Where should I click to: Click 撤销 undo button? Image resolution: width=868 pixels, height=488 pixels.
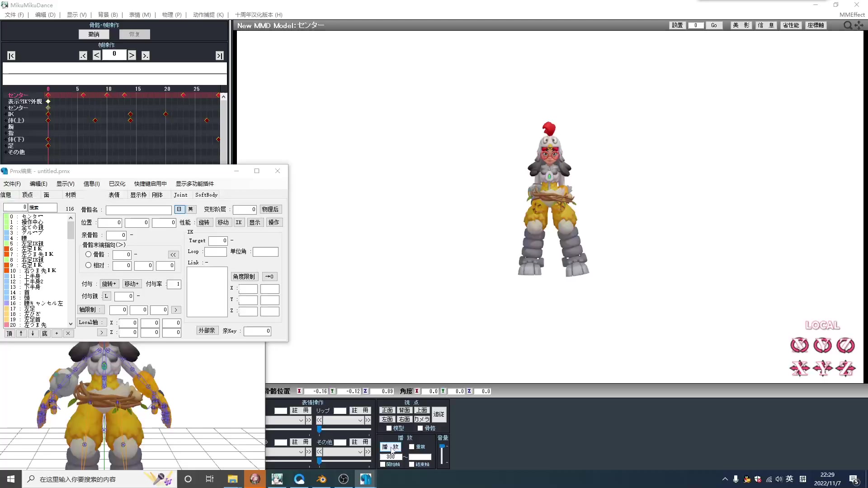coord(94,34)
